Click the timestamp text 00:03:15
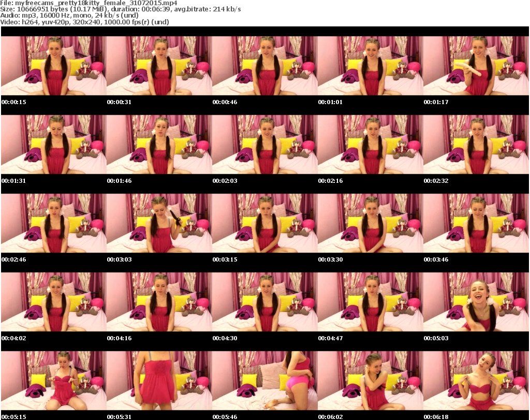Screen dimensions: 530x420 point(225,259)
